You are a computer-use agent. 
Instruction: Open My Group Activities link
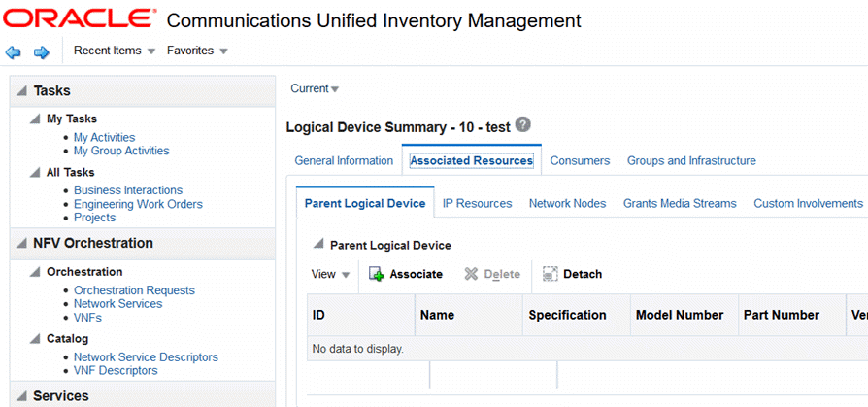[121, 151]
